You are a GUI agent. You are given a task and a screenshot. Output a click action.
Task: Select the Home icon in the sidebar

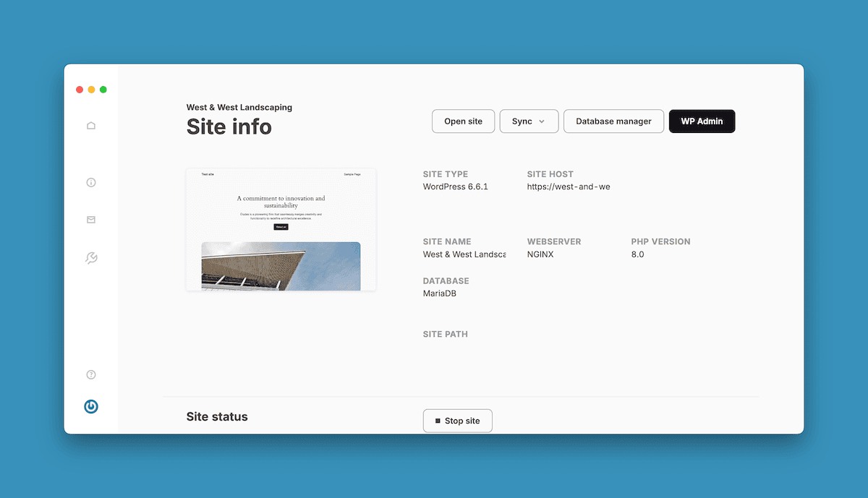[x=91, y=125]
